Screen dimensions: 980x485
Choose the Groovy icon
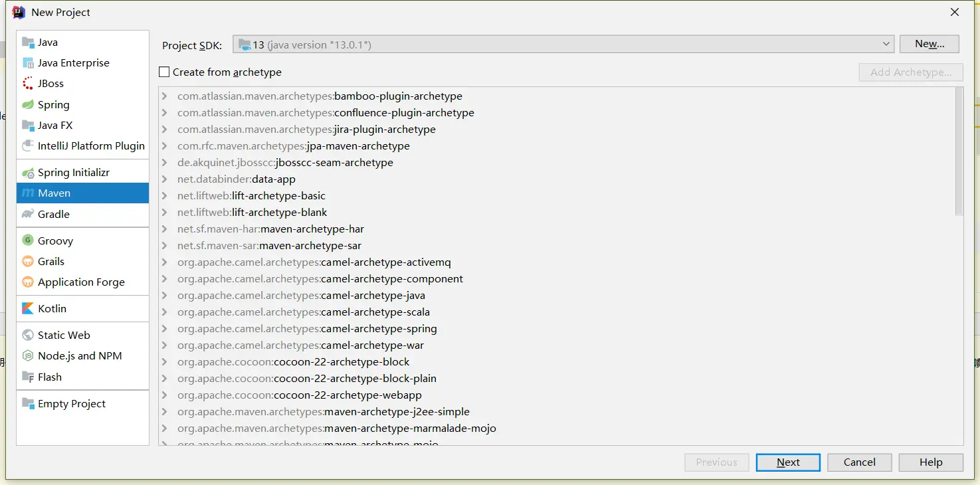tap(28, 241)
